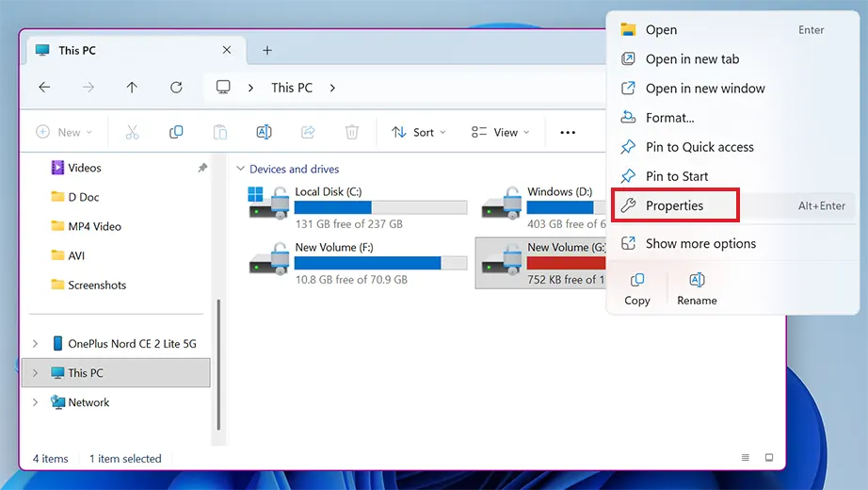Click Local Disk (C:) usage bar

[381, 208]
